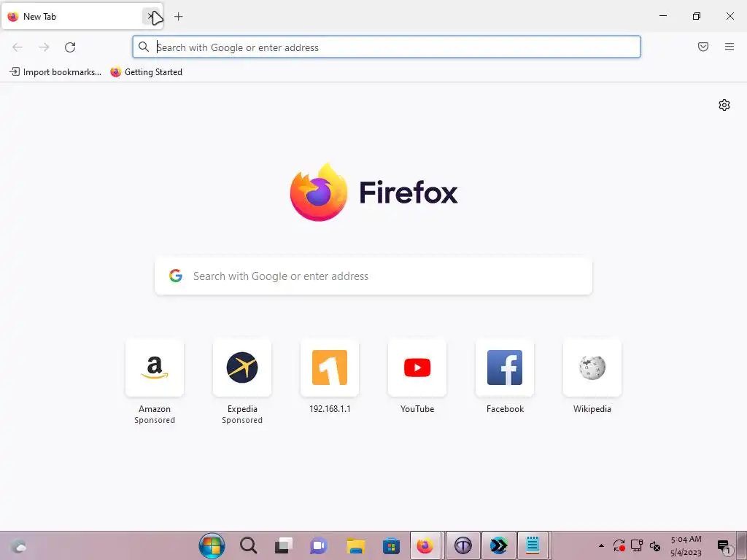
Task: Open new tab personalize settings gear
Action: pos(724,105)
